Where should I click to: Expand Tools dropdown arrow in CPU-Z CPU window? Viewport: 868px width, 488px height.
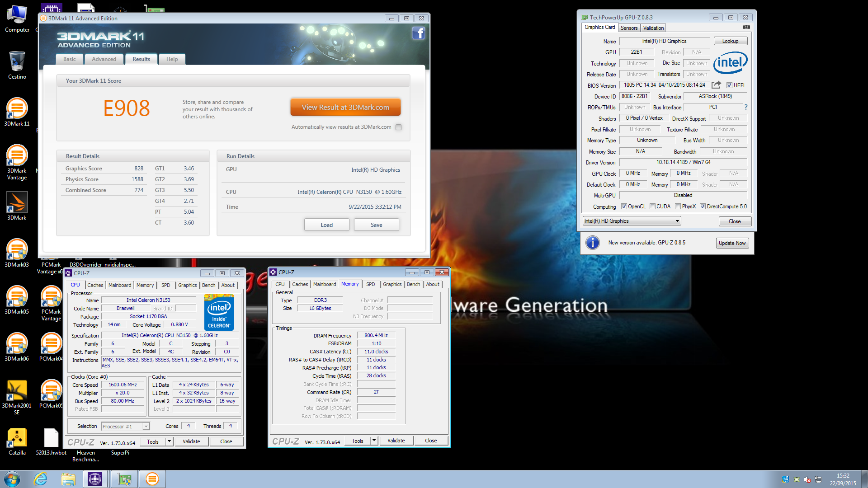tap(169, 441)
